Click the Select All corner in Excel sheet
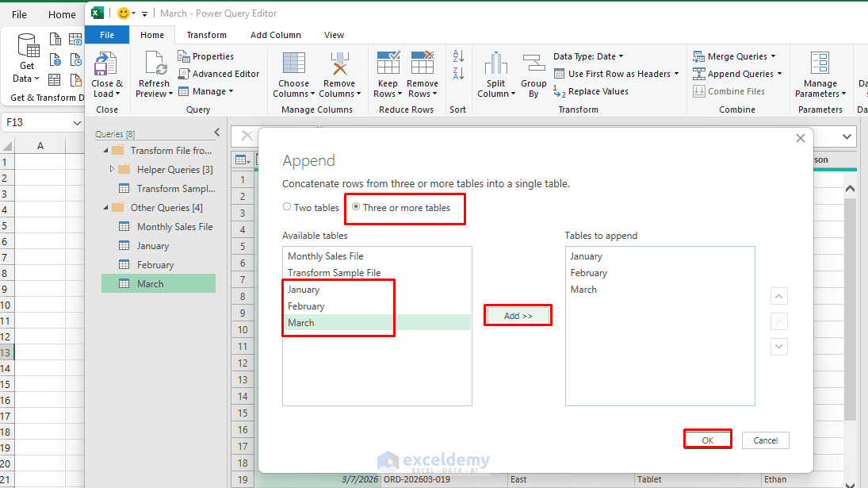Screen dimensions: 868x488 [7, 146]
